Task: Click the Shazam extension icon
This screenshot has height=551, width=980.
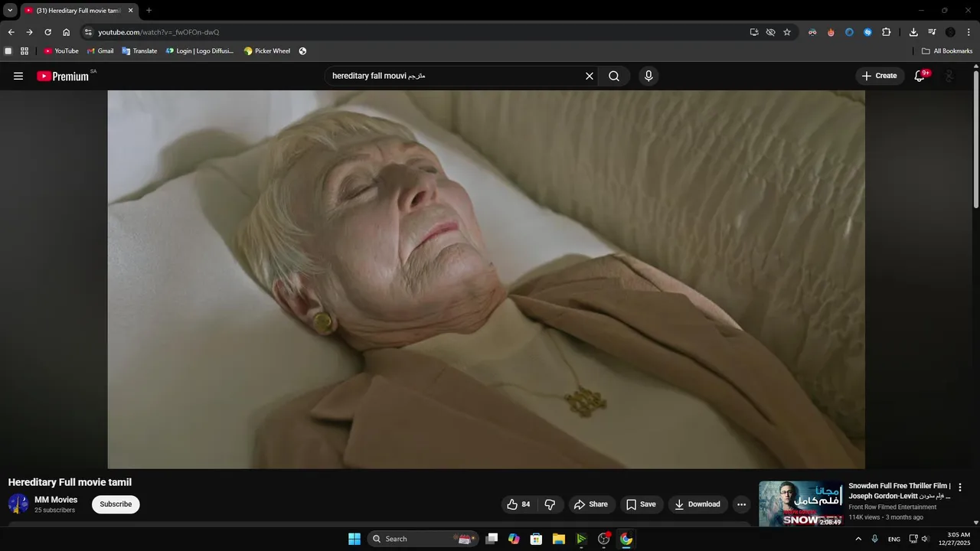Action: pos(867,32)
